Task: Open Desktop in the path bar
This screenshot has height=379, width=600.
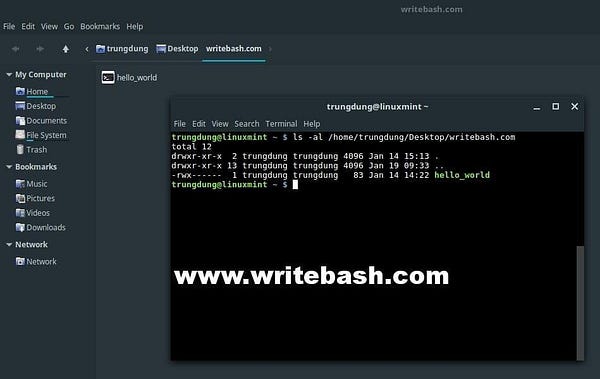Action: coord(178,49)
